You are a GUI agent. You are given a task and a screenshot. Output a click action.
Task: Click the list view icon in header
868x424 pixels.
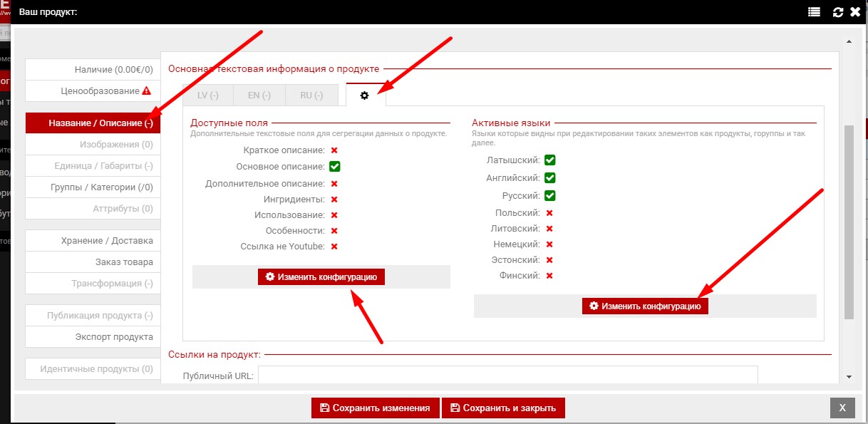tap(814, 12)
